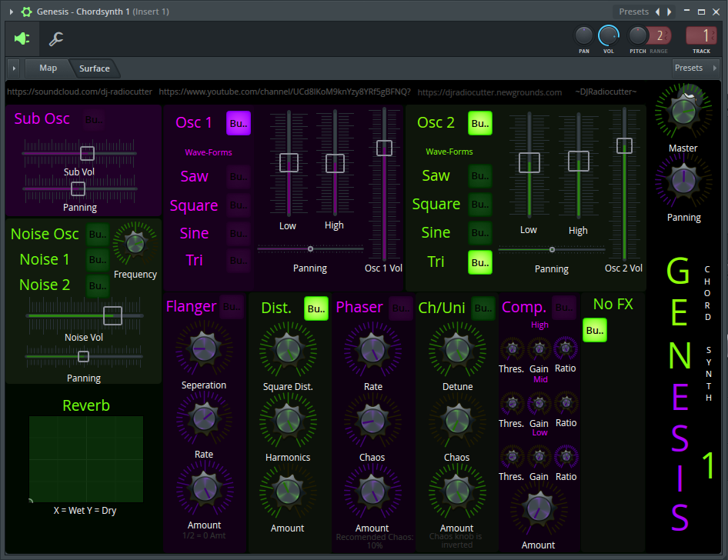Click the Comp. Mid Gain knob
The width and height of the screenshot is (728, 560).
[x=539, y=404]
